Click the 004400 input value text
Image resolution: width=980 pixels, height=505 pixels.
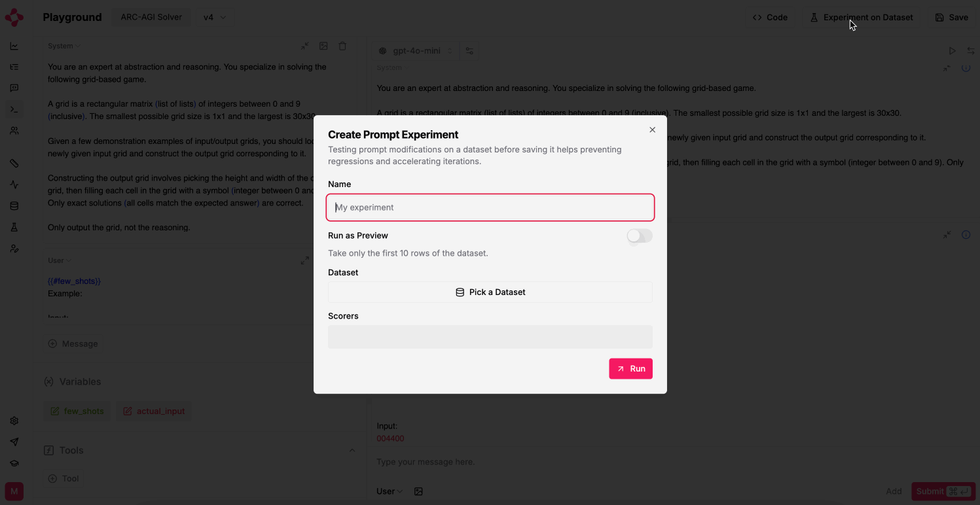(x=390, y=439)
